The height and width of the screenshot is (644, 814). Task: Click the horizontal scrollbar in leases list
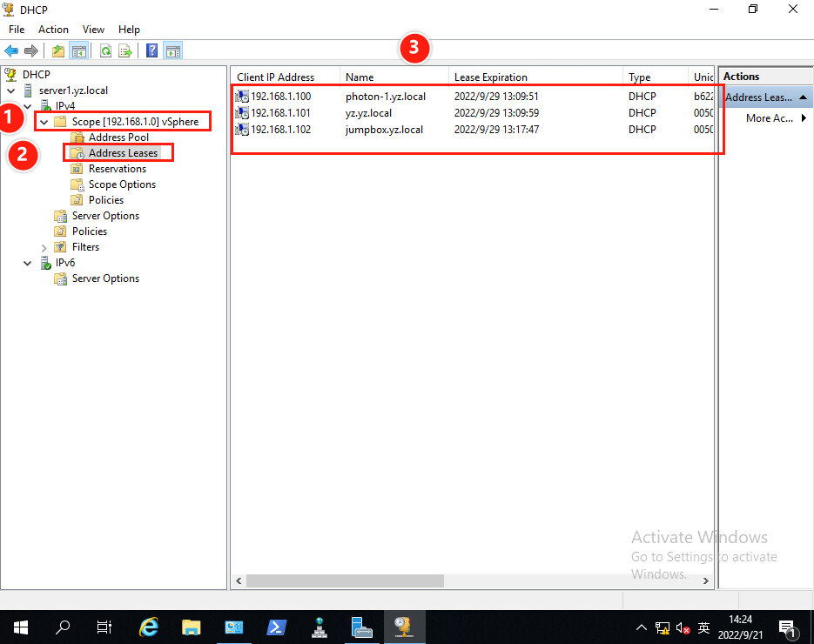(x=345, y=580)
